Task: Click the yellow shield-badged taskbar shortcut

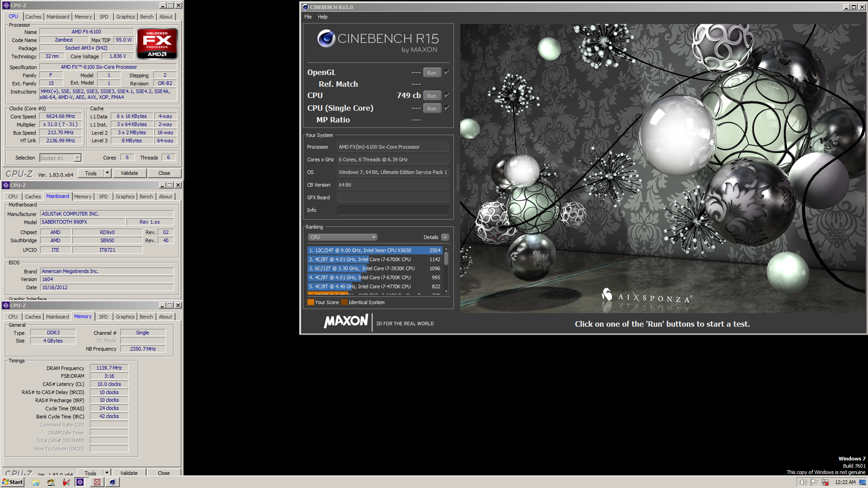Action: (x=51, y=482)
